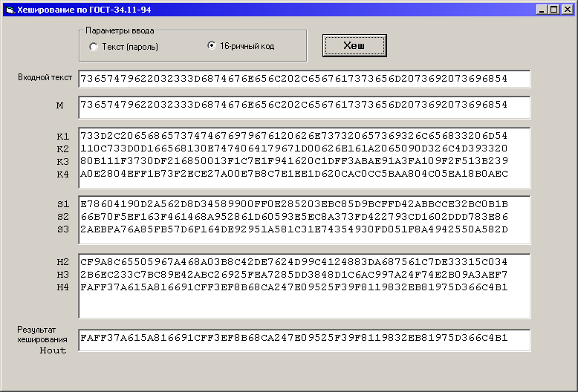Click the H4 value line
The image size is (578, 392).
pos(293,287)
